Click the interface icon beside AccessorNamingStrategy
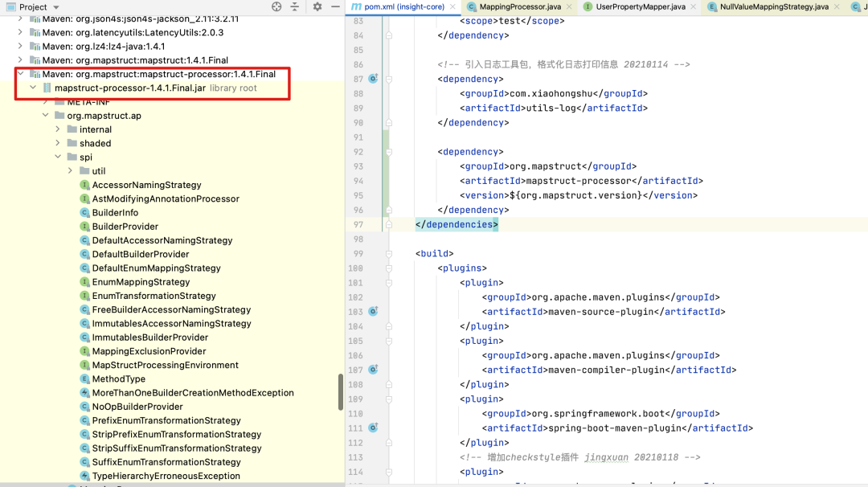This screenshot has height=487, width=868. coord(85,185)
